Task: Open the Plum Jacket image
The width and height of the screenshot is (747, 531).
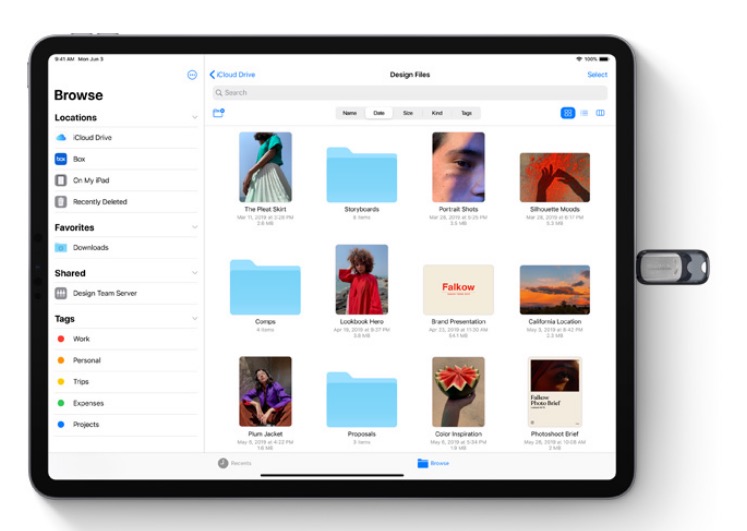Action: [x=265, y=391]
